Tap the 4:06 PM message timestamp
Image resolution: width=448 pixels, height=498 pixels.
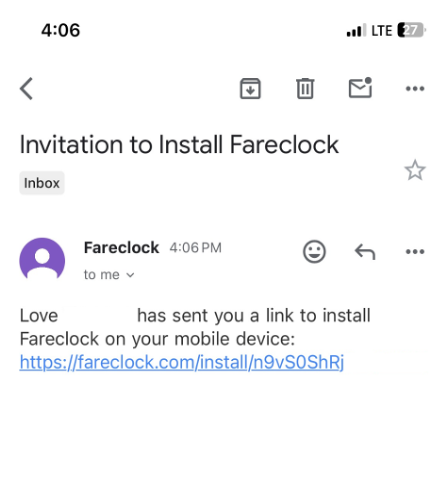click(x=196, y=248)
